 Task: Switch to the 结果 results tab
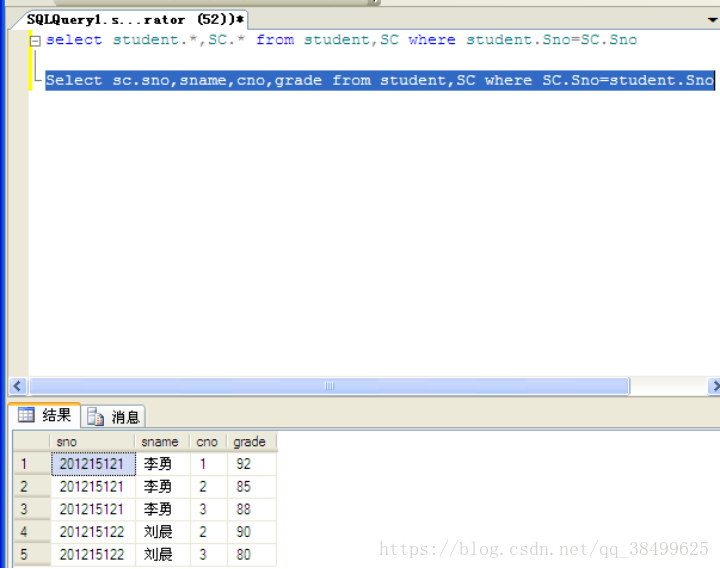pyautogui.click(x=45, y=415)
